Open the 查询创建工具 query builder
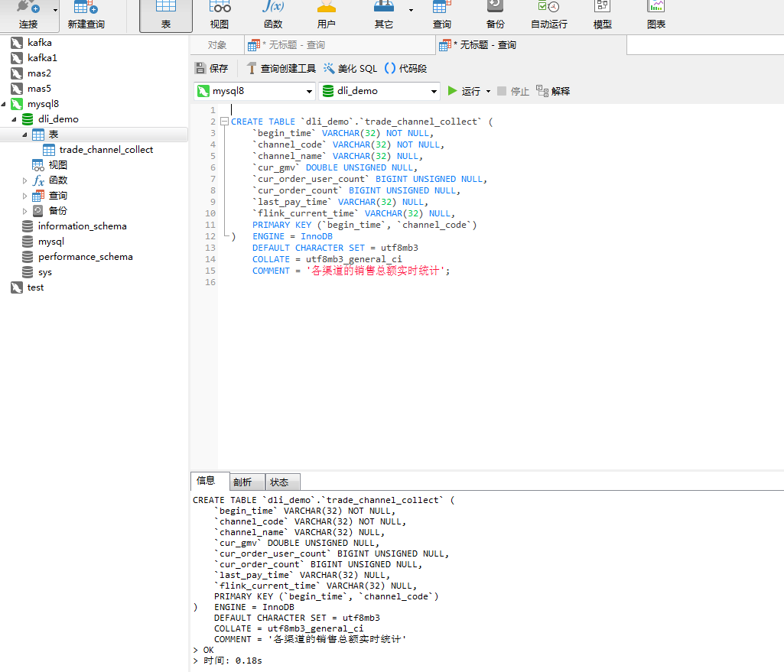Viewport: 784px width, 672px height. point(281,69)
